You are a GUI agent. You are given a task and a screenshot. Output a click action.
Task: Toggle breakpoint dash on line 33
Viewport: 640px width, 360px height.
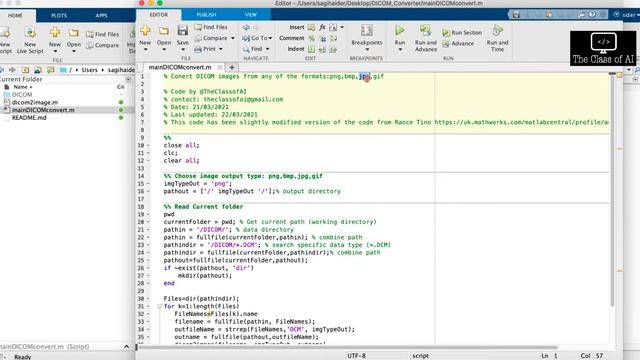click(148, 322)
